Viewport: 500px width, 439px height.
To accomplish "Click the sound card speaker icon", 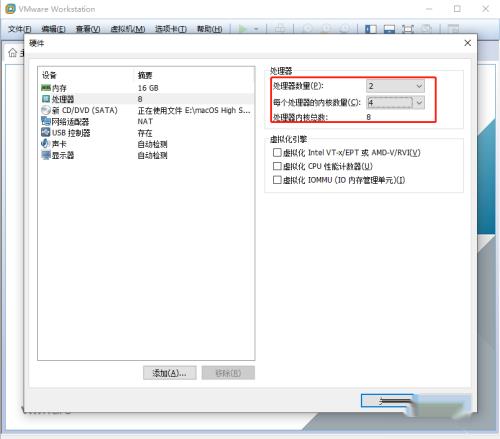I will tap(46, 144).
